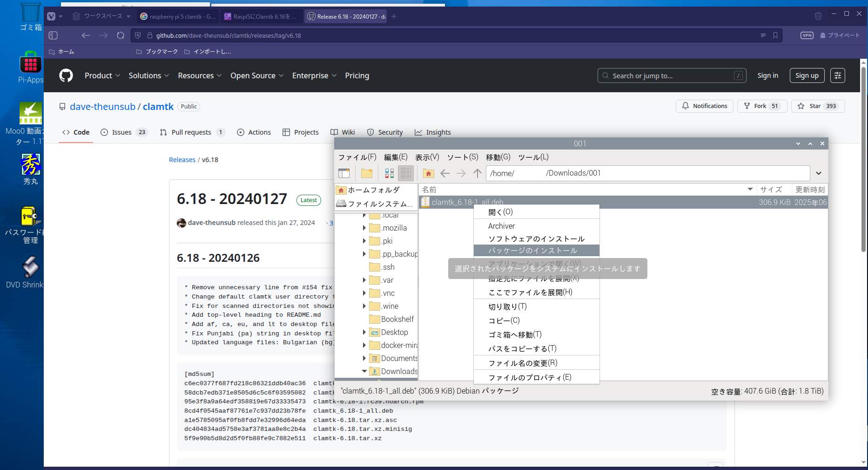Go back in the file manager
The height and width of the screenshot is (470, 868).
(445, 173)
